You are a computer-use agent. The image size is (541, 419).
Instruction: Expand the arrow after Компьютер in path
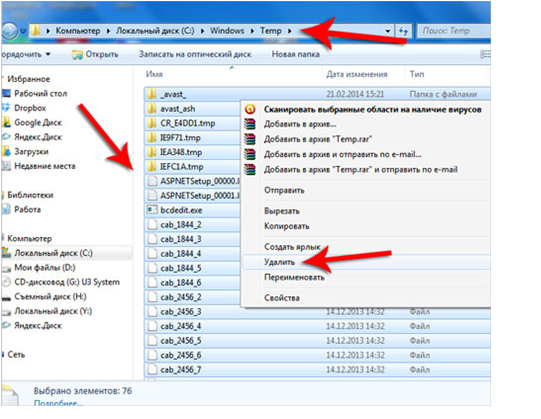coord(108,31)
